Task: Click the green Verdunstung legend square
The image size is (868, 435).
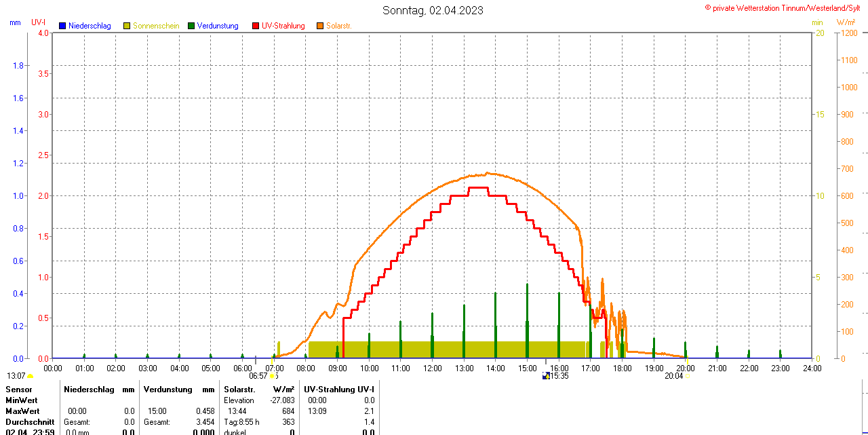Action: [x=191, y=26]
